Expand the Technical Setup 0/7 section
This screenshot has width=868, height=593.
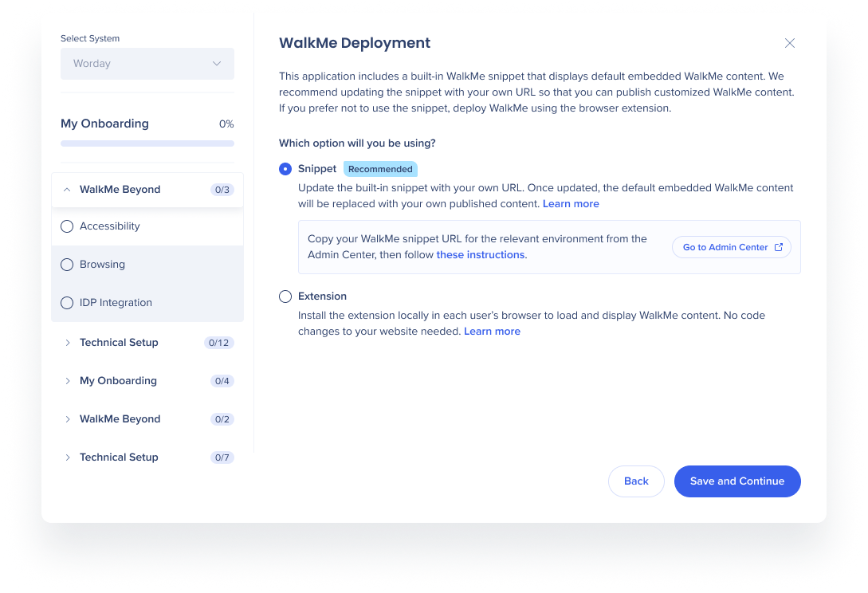(x=147, y=458)
